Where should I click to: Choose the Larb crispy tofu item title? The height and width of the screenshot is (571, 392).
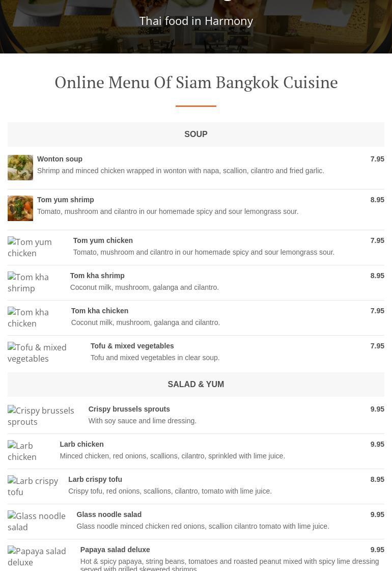click(x=95, y=479)
